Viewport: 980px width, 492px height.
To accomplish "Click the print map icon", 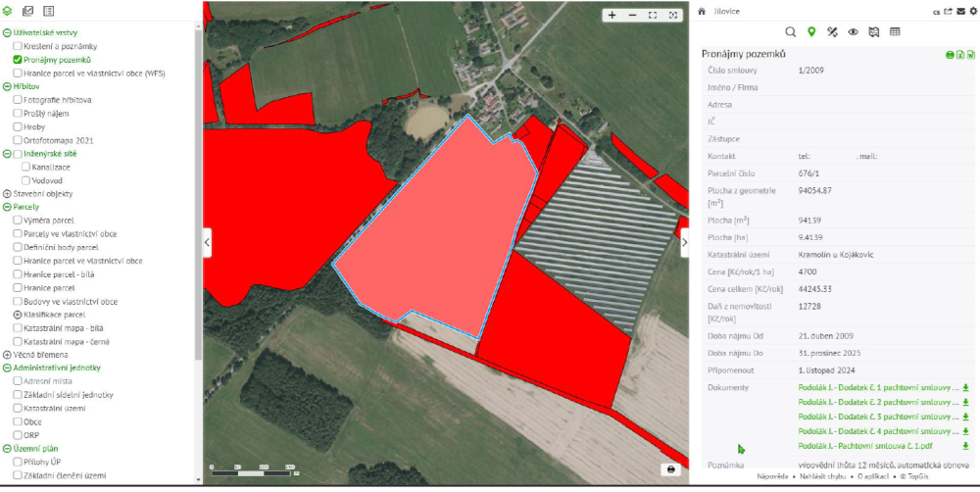I will click(x=671, y=469).
